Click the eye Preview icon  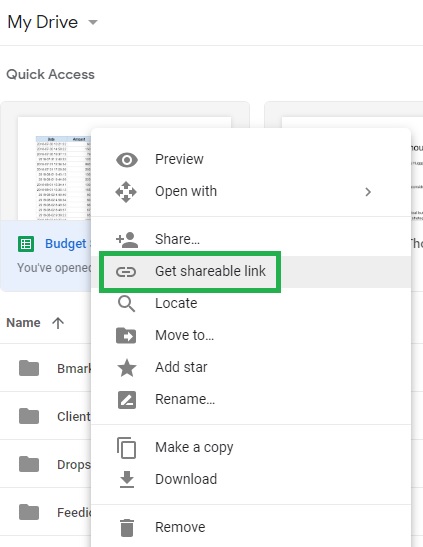pos(127,160)
